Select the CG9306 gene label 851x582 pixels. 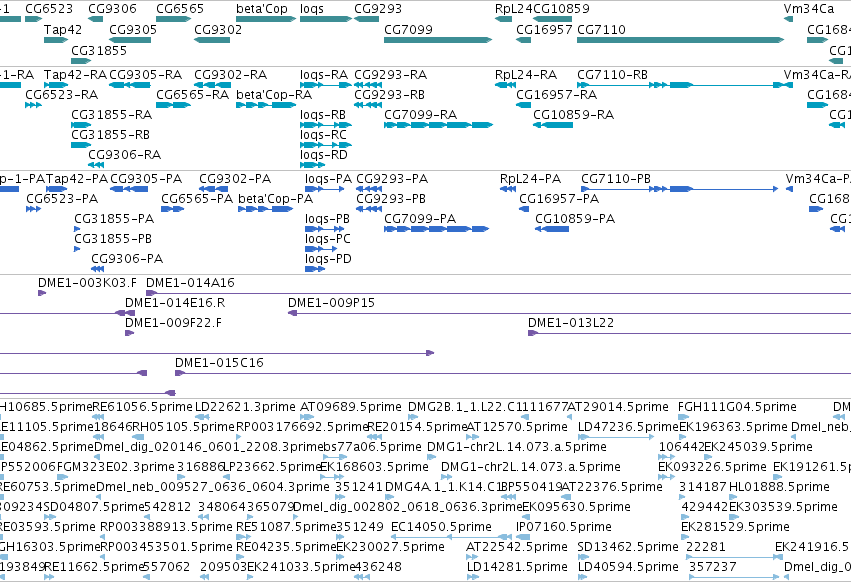pyautogui.click(x=112, y=9)
